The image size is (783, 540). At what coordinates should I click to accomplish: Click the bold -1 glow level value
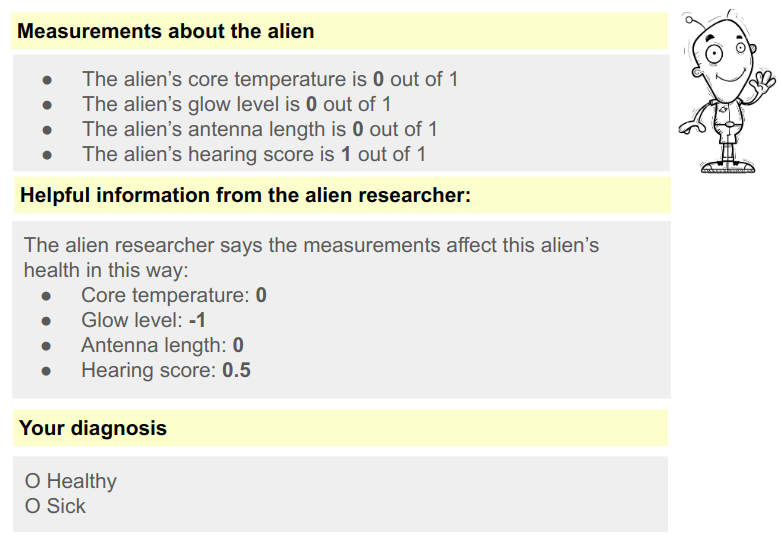(x=197, y=321)
